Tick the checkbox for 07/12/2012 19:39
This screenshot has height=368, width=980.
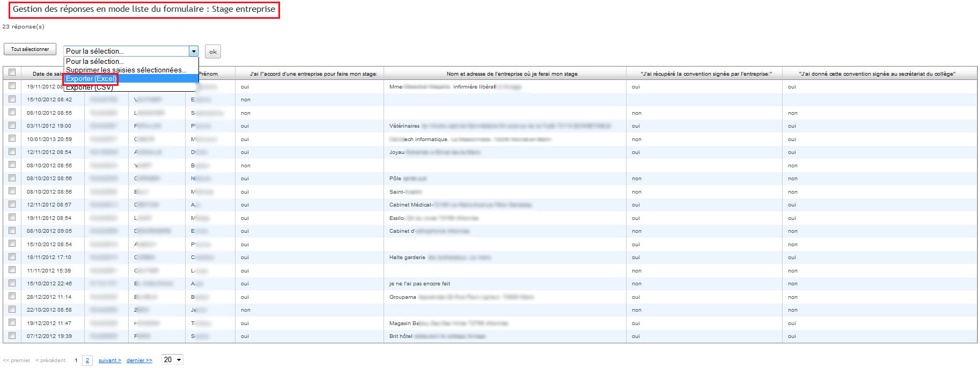tap(12, 335)
